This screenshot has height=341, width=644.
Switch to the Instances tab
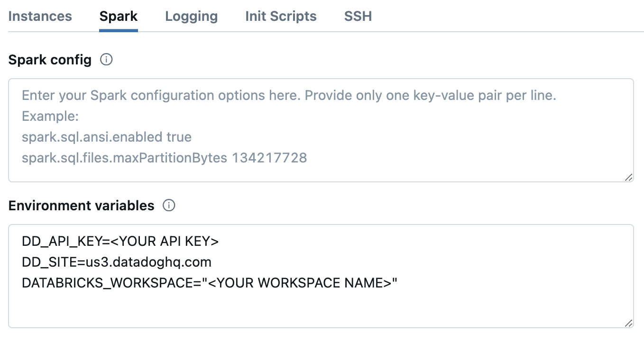pos(40,16)
